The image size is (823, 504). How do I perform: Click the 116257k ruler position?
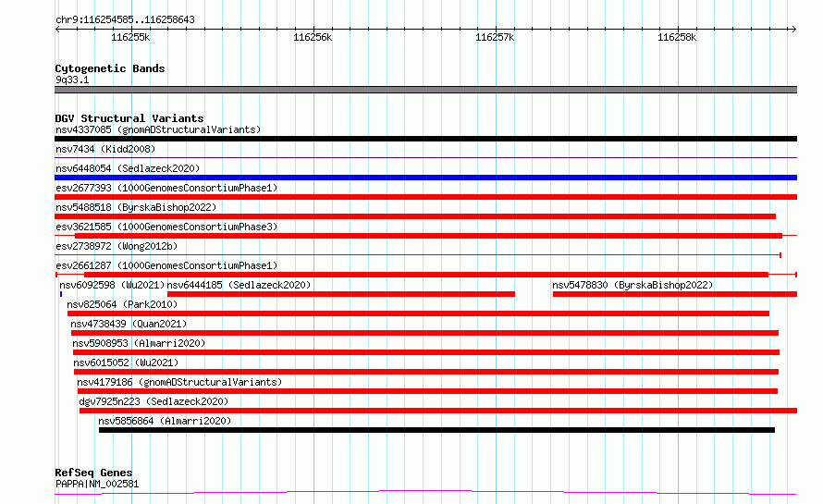(x=495, y=37)
